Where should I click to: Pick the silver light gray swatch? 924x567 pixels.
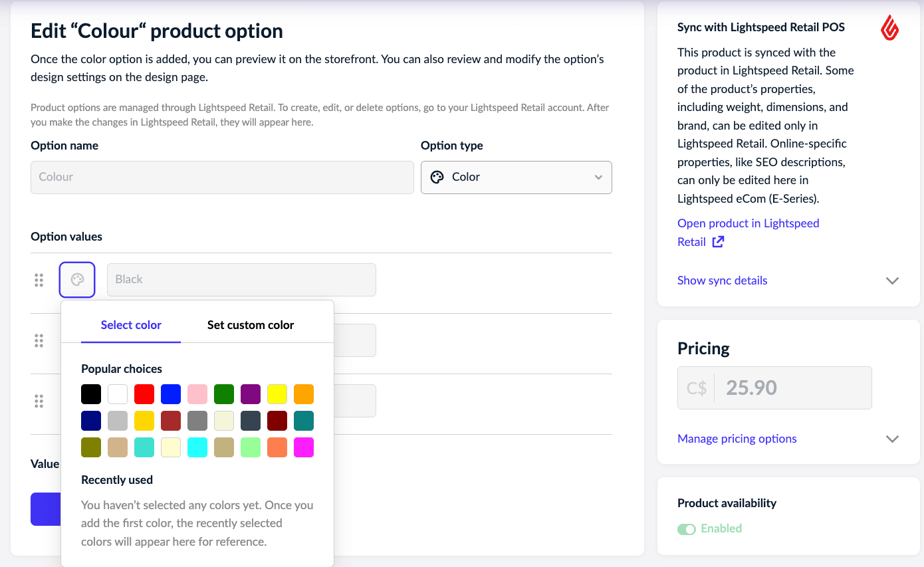click(x=118, y=421)
